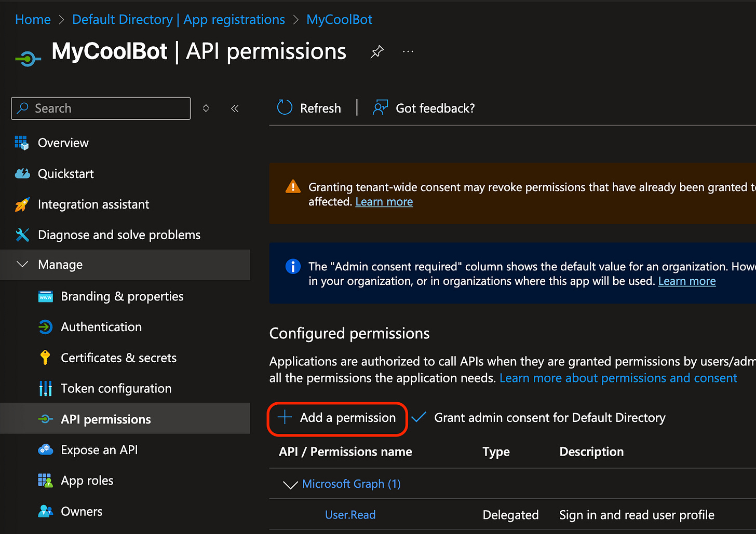This screenshot has height=534, width=756.
Task: Grant admin consent for Default Directory
Action: click(x=549, y=418)
